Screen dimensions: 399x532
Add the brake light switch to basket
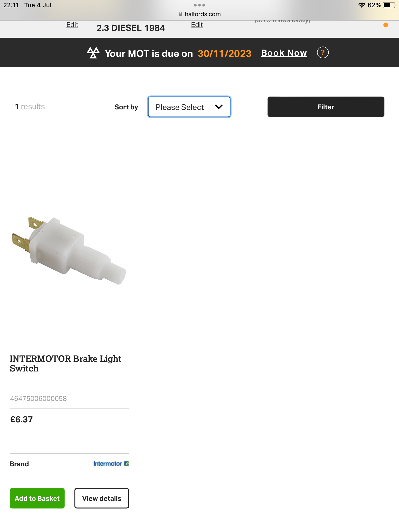(37, 498)
